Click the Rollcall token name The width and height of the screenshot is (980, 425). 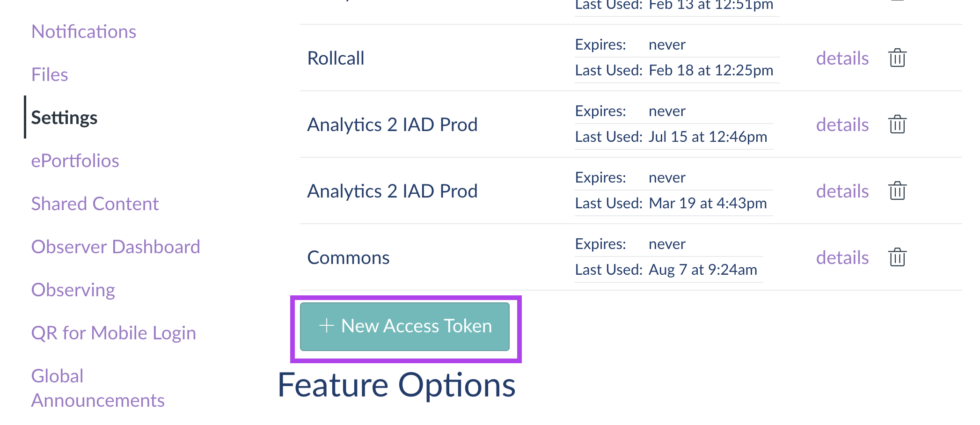[336, 58]
